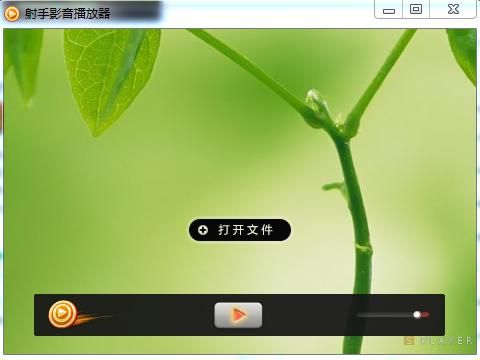Maximize the player window
The image size is (480, 360).
pyautogui.click(x=416, y=9)
